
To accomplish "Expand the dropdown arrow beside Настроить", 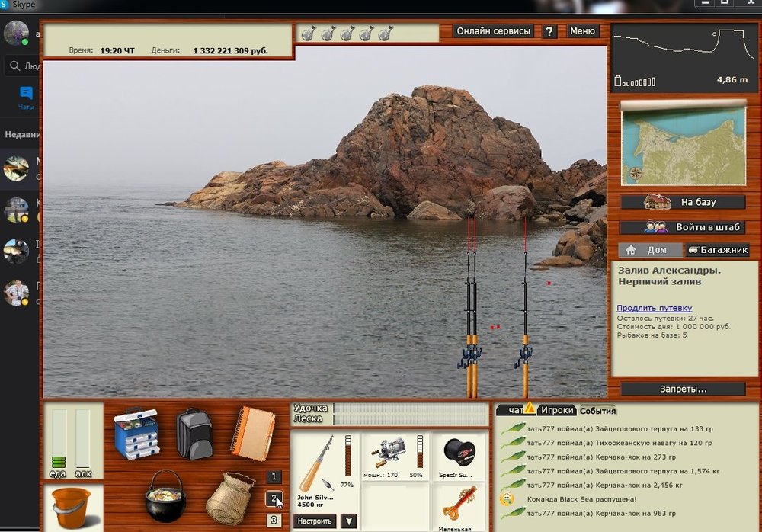I will [348, 521].
